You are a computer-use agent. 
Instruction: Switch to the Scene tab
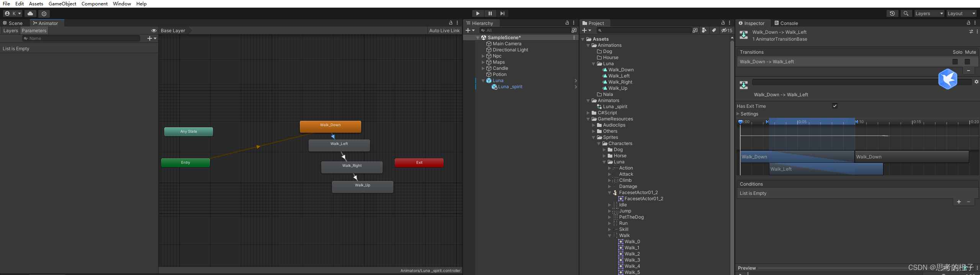13,23
